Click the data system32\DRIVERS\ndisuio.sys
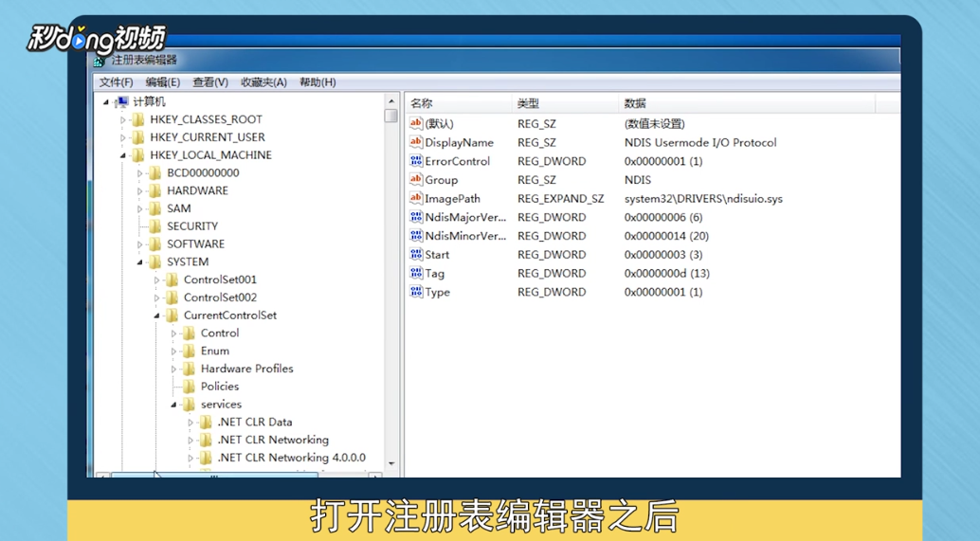980x541 pixels. pos(703,199)
